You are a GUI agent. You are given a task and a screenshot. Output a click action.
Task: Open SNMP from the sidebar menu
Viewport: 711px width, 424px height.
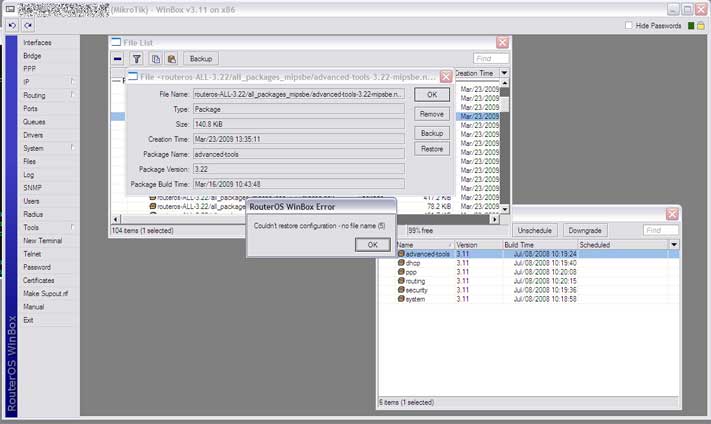tap(32, 188)
